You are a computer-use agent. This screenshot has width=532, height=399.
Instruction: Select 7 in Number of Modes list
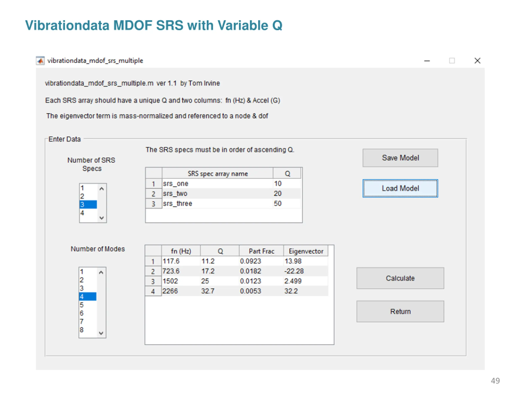pyautogui.click(x=88, y=321)
